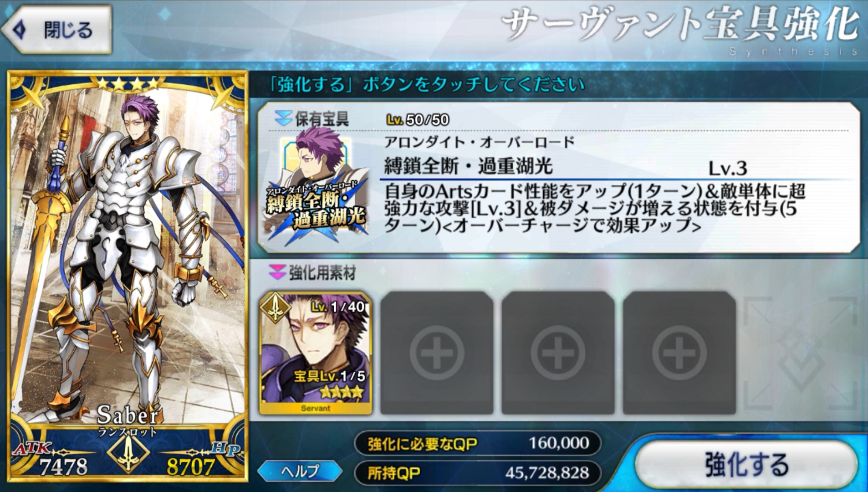Add material in the fourth slot
Screen dimensions: 868x492
[679, 354]
